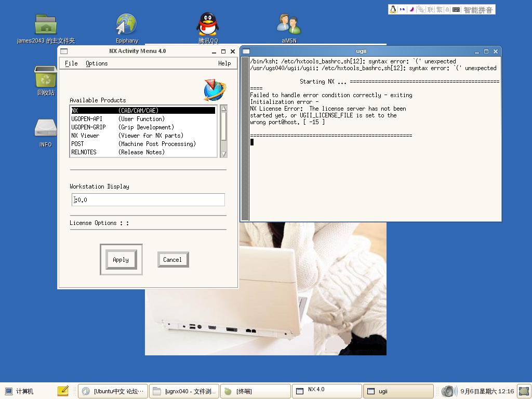Click the Tux penguin input method icon
Image resolution: width=532 pixels, height=399 pixels.
(393, 9)
